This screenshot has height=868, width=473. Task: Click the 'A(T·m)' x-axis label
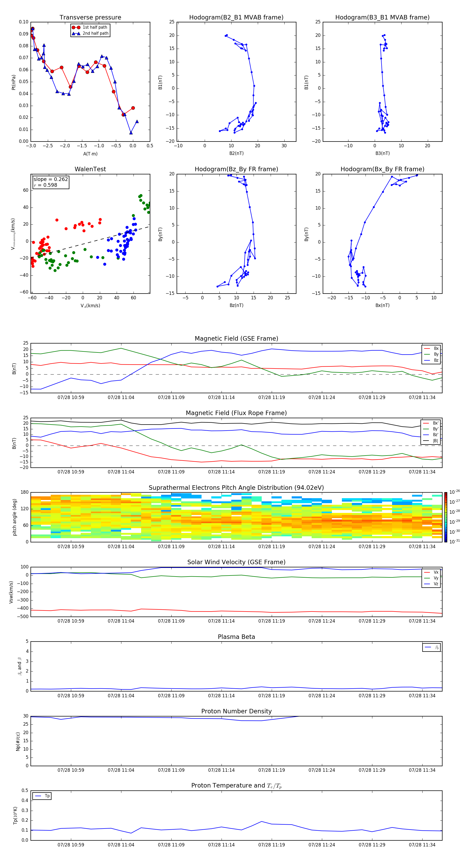(90, 154)
